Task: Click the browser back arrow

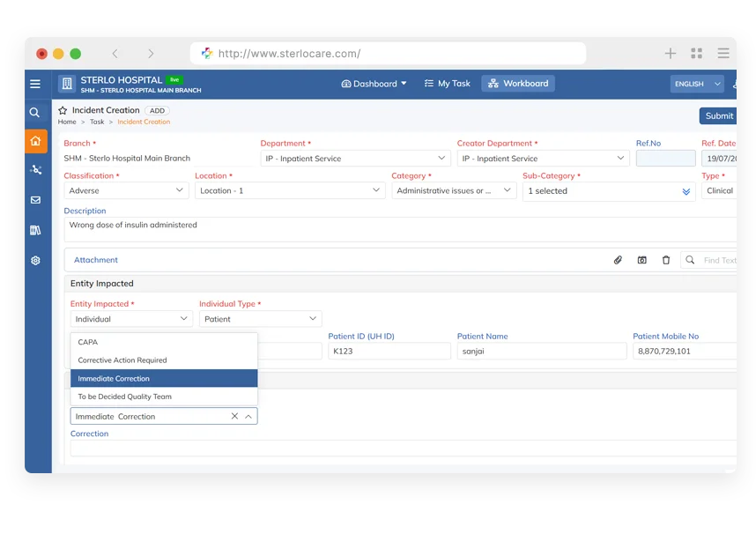Action: (x=115, y=54)
